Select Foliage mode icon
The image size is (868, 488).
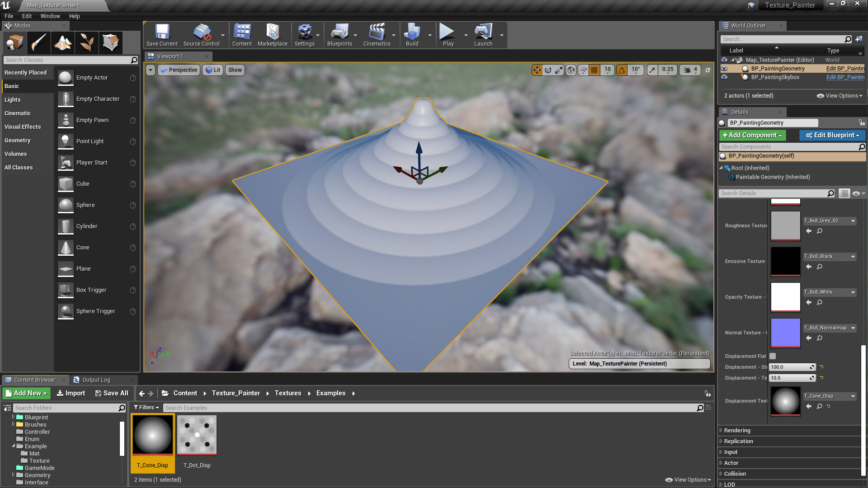pyautogui.click(x=87, y=43)
